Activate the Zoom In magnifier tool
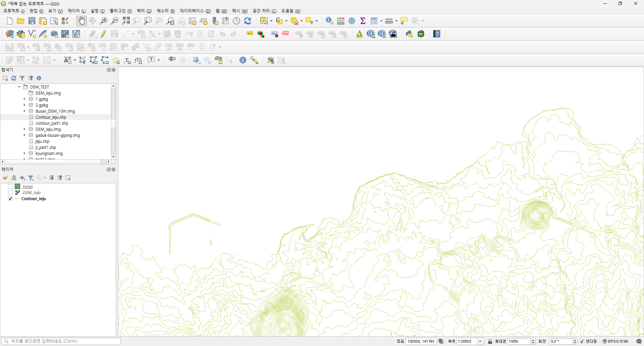This screenshot has width=644, height=346. tap(104, 21)
